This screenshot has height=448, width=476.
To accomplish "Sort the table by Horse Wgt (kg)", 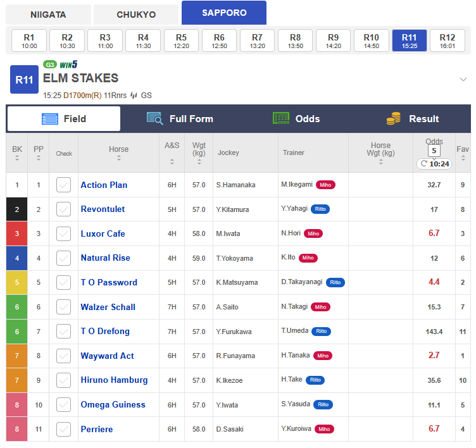I will pyautogui.click(x=380, y=162).
